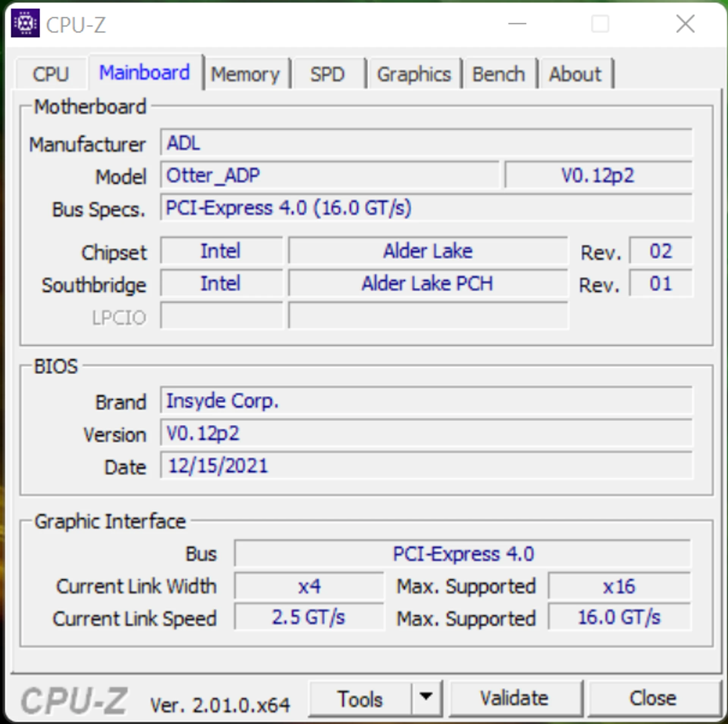The image size is (728, 724).
Task: Click the Chipset name Alder Lake field
Action: coord(428,251)
